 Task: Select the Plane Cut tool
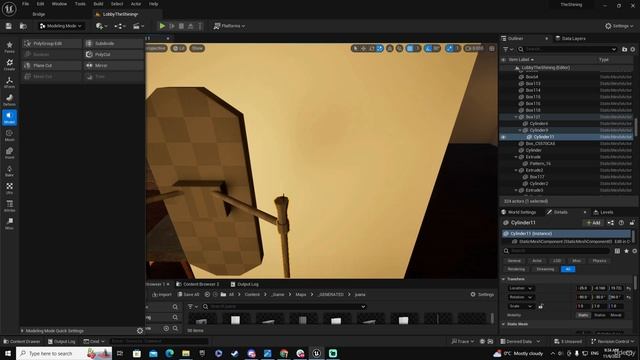[x=51, y=65]
